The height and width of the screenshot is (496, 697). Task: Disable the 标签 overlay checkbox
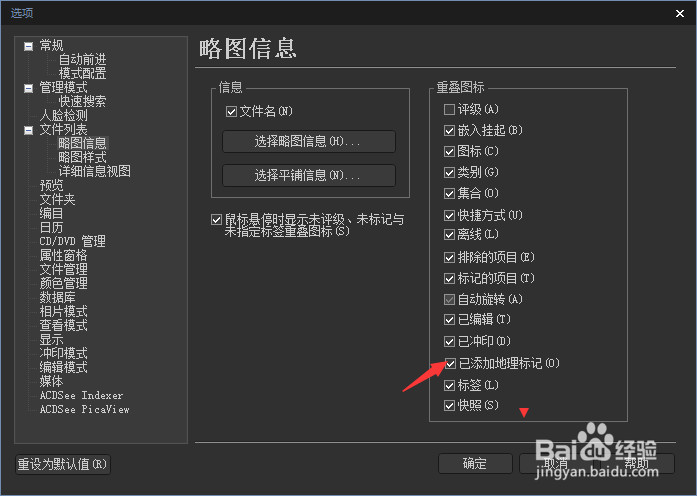[x=449, y=385]
